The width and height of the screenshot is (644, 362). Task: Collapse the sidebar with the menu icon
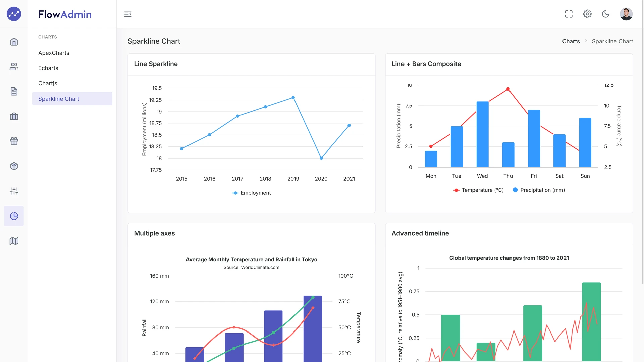[128, 14]
